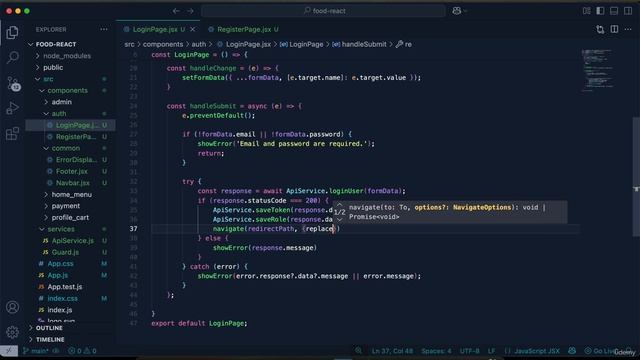Open the Manage gear icon
The height and width of the screenshot is (360, 640).
coord(12,332)
